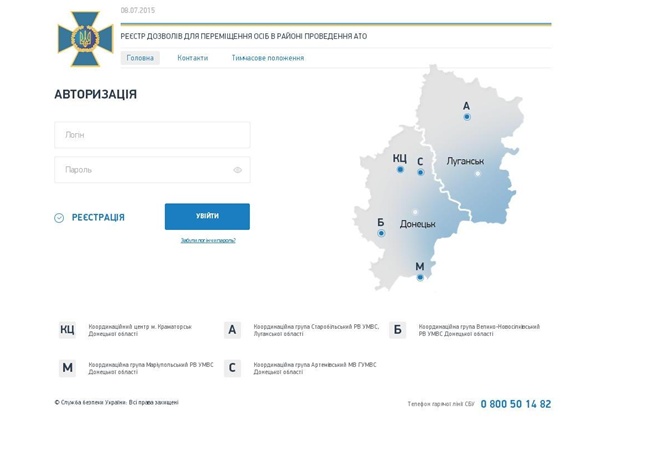Click the Луганськ city dot on map
The image size is (670, 450).
pyautogui.click(x=478, y=174)
